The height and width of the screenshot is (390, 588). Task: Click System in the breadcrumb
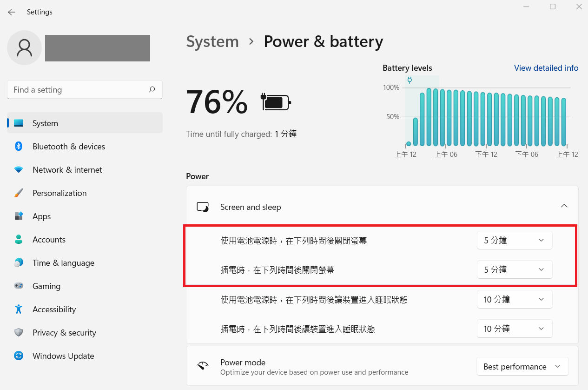[212, 41]
